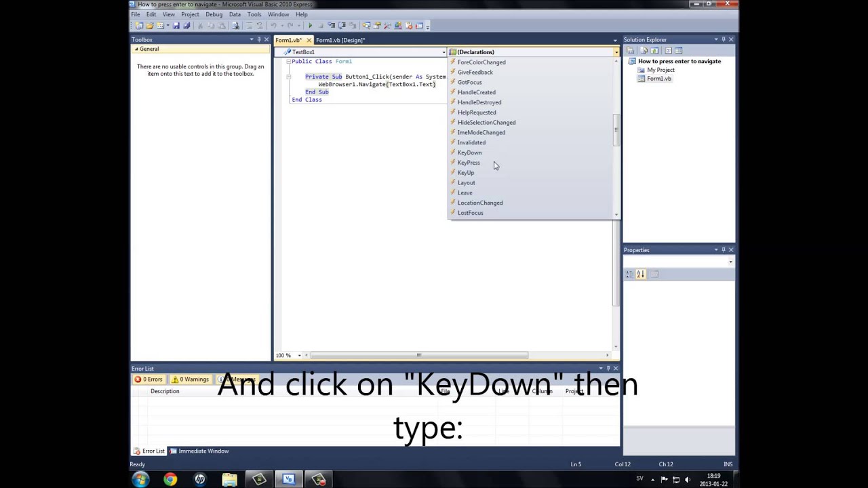Toggle Alphabetical sort in Properties panel
Screen dimensions: 868x488
click(x=640, y=274)
